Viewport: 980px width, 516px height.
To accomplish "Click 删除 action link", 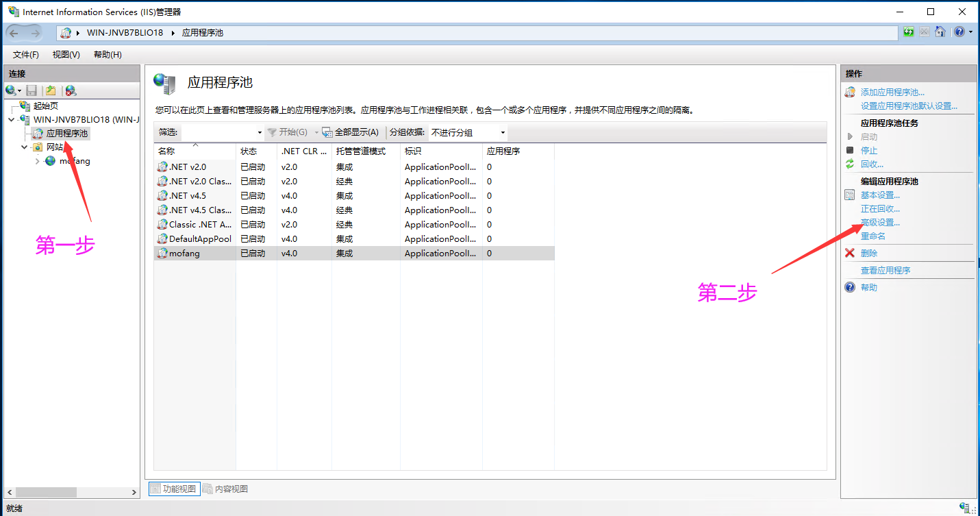I will pos(869,253).
